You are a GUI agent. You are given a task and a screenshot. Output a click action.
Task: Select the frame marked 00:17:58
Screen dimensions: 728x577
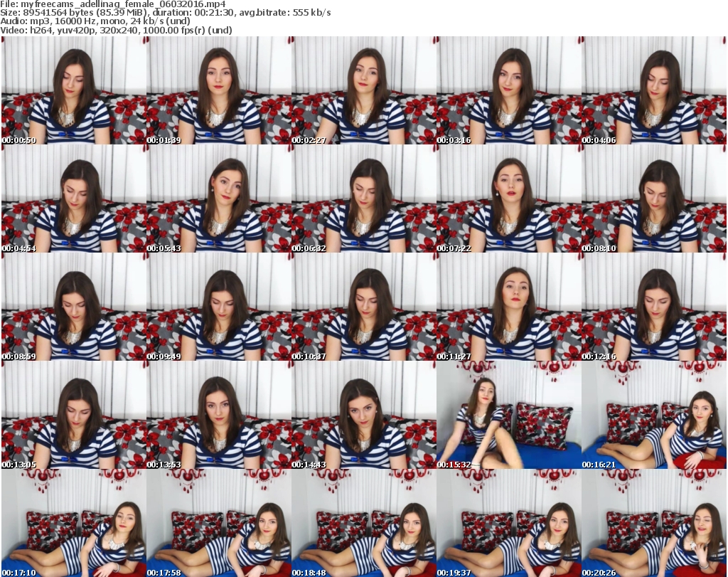[x=219, y=523]
